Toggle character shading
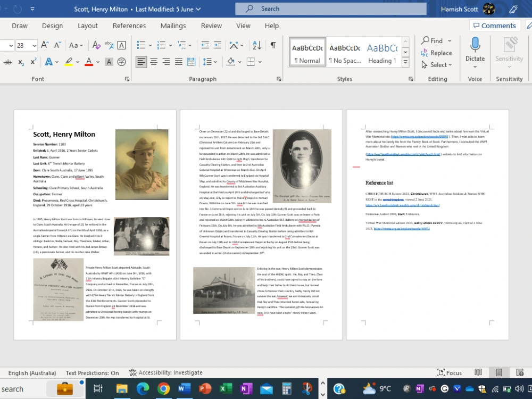The width and height of the screenshot is (532, 399). tap(109, 62)
